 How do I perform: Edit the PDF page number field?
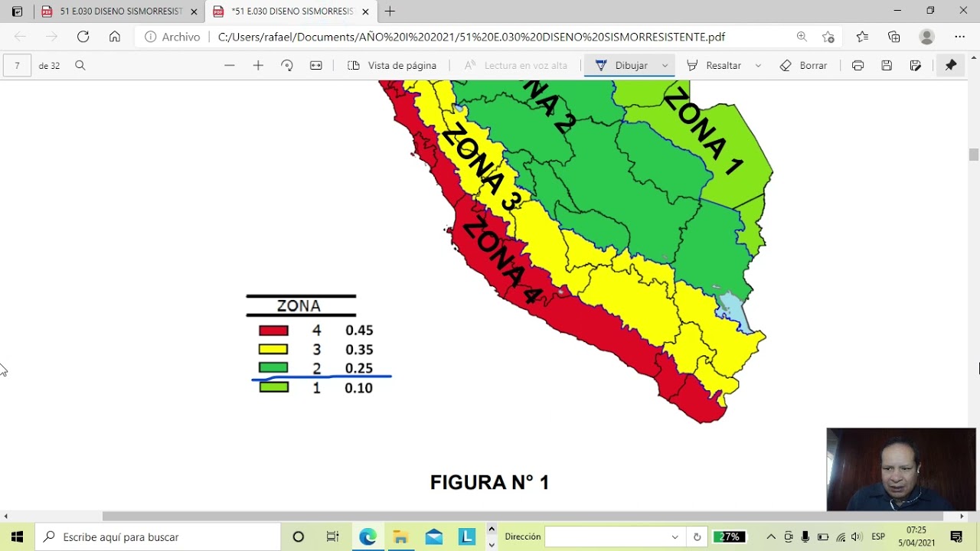click(17, 65)
